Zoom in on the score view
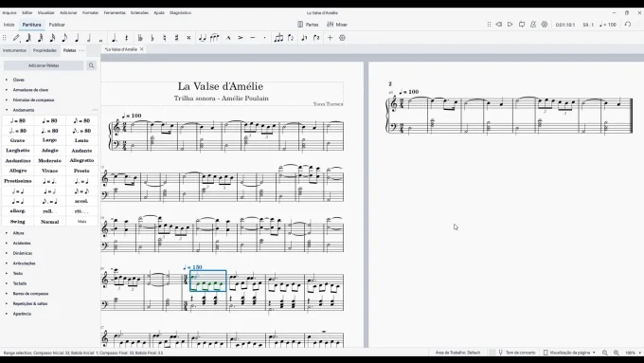The width and height of the screenshot is (644, 363). point(617,353)
